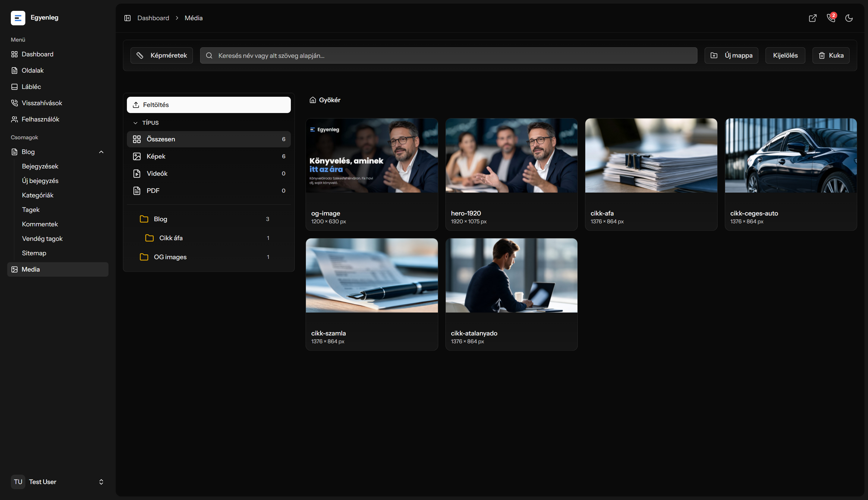Viewport: 868px width, 500px height.
Task: Filter by Összesen all media
Action: [x=209, y=139]
